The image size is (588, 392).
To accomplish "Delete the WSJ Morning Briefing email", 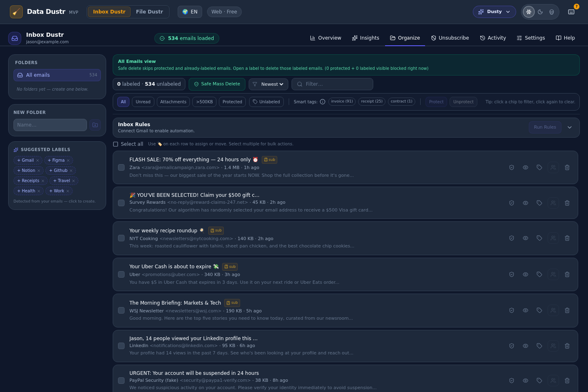I will tap(567, 310).
